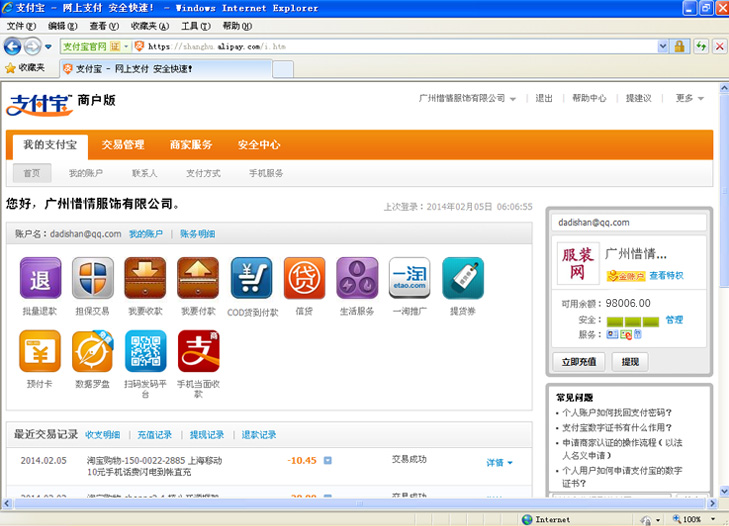Open the 帮助 menu
The width and height of the screenshot is (729, 526).
(237, 26)
